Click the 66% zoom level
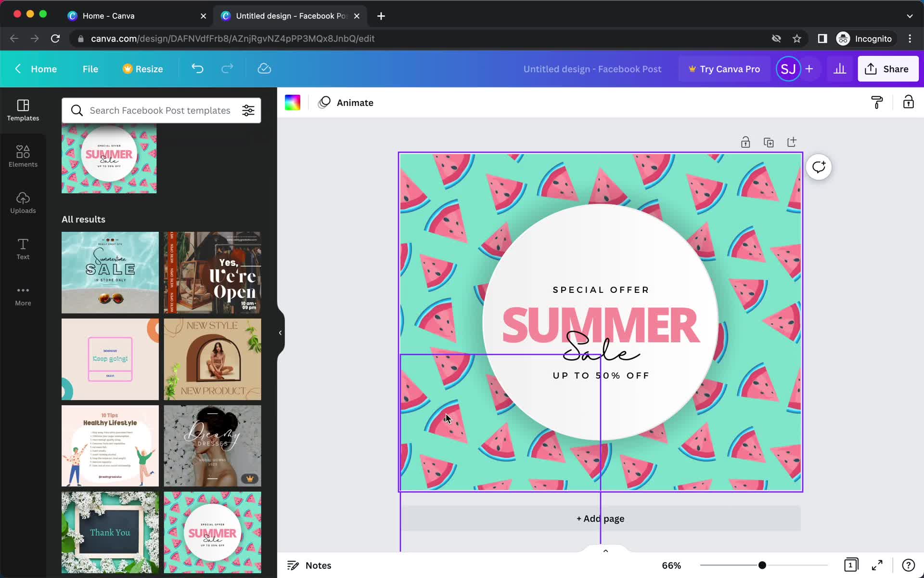The image size is (924, 578). pyautogui.click(x=671, y=565)
